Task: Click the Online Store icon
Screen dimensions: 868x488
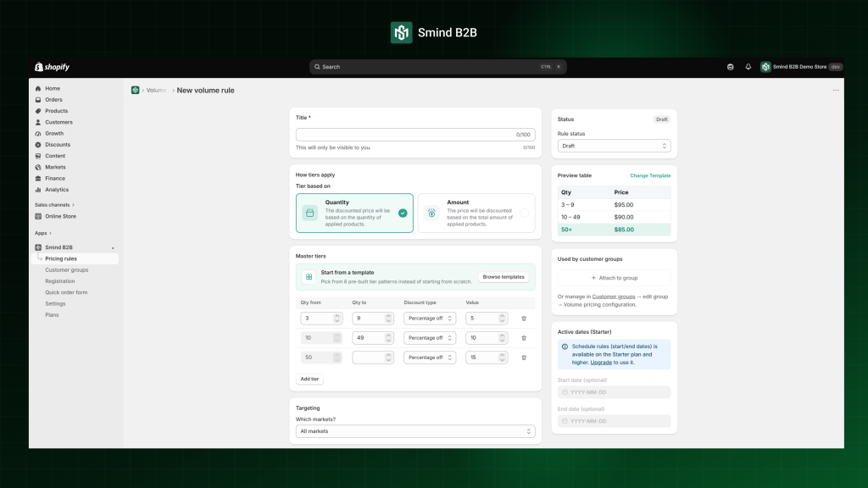Action: click(38, 216)
